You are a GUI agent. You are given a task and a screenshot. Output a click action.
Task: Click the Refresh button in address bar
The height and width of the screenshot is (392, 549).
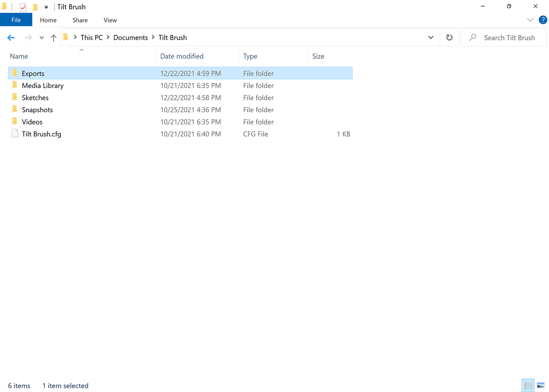449,38
